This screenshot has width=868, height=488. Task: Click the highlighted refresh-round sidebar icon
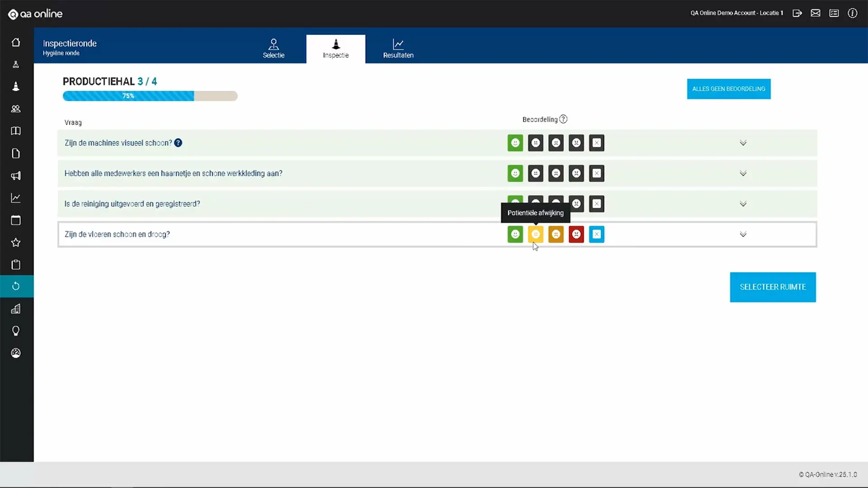(x=17, y=286)
